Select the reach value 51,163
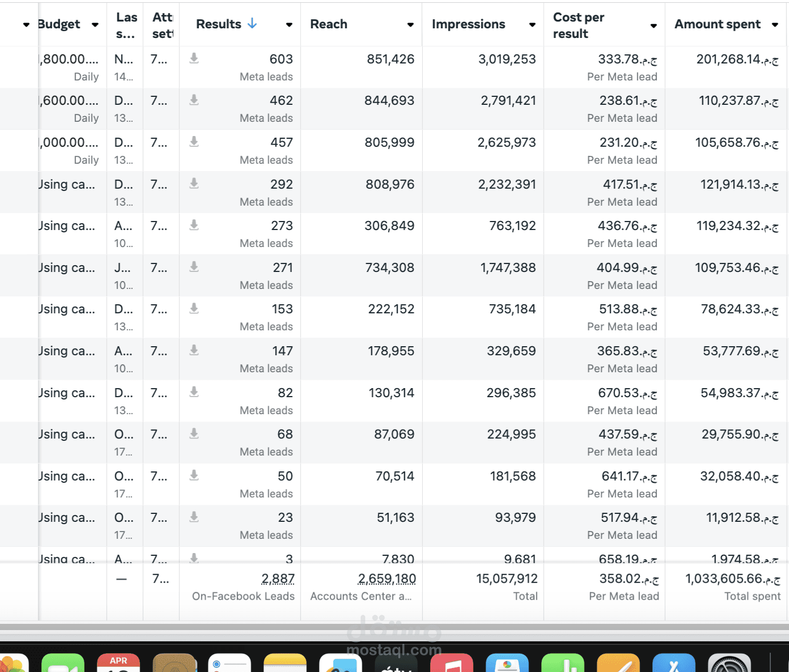789x672 pixels. pos(396,517)
